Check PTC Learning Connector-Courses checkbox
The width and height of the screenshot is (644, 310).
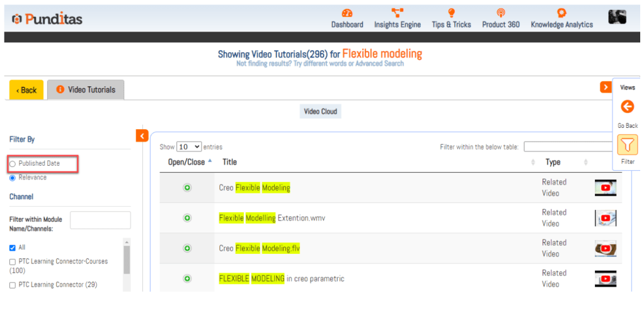tap(13, 261)
